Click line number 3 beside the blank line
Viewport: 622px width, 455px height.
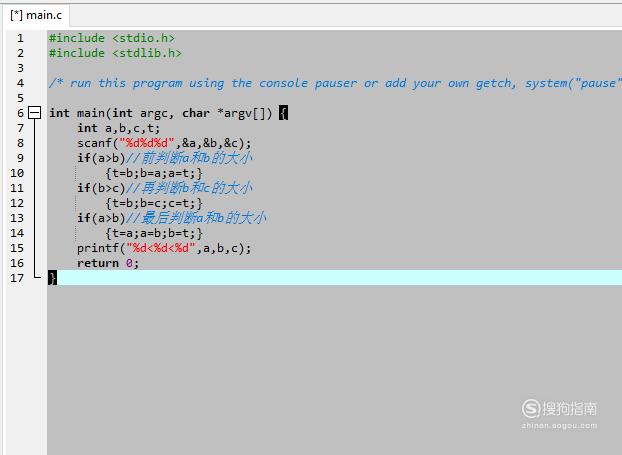tap(20, 68)
